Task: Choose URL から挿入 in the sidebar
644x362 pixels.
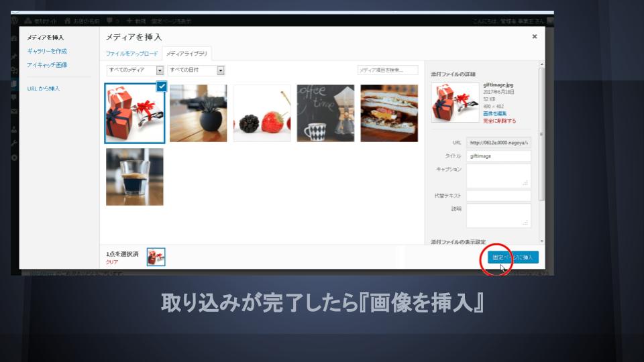Action: 44,88
